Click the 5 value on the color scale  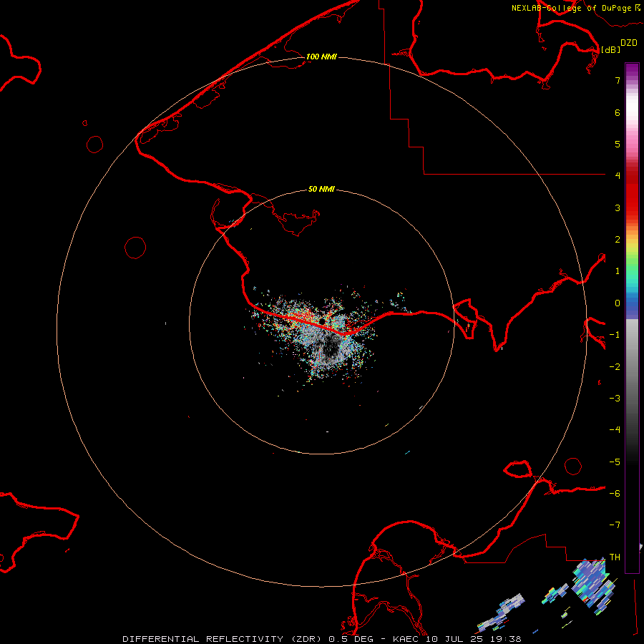click(x=618, y=144)
